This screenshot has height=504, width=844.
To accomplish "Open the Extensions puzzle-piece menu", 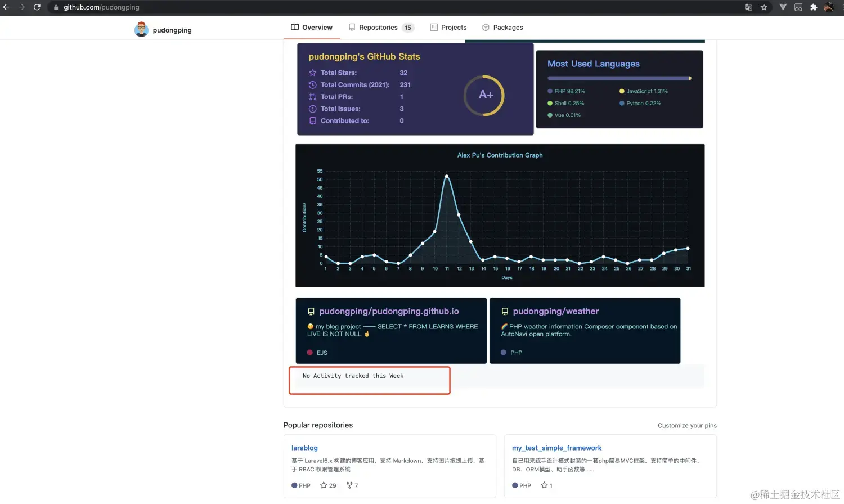I will [814, 7].
